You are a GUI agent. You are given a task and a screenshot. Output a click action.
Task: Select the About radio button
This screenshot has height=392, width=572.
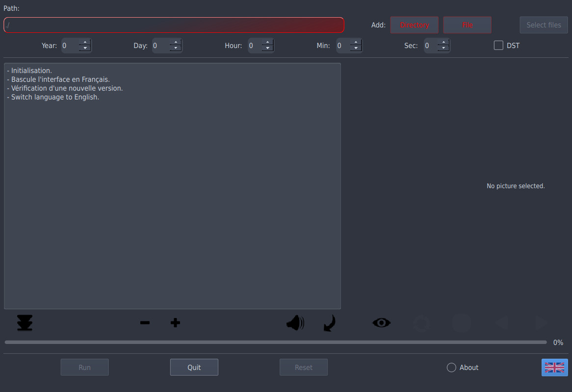click(x=451, y=367)
